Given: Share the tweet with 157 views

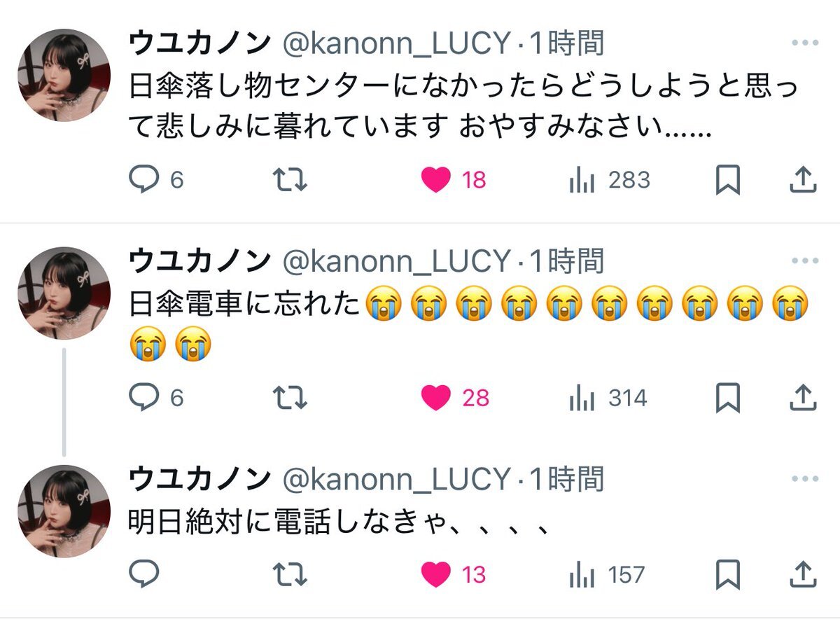Looking at the screenshot, I should coord(803,575).
